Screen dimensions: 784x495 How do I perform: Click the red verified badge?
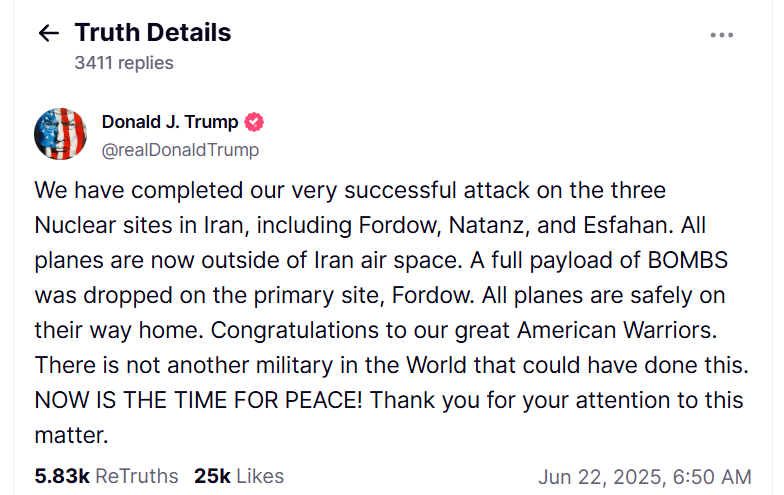pos(254,122)
